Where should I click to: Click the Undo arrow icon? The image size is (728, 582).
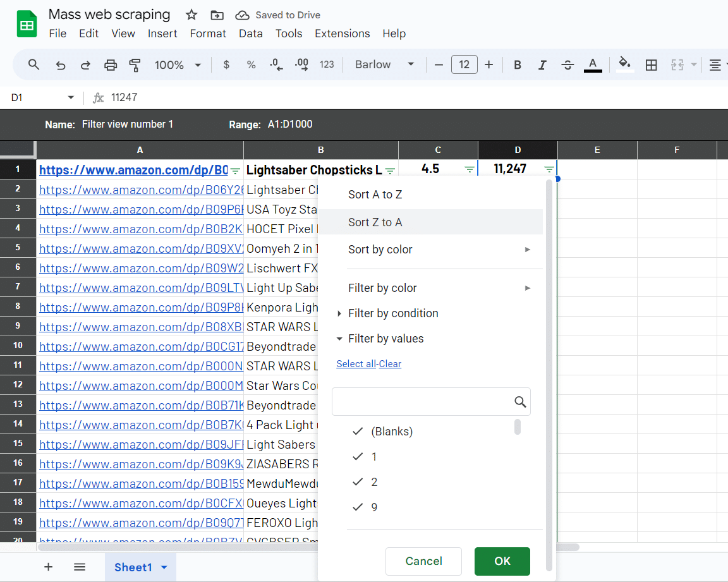point(61,64)
